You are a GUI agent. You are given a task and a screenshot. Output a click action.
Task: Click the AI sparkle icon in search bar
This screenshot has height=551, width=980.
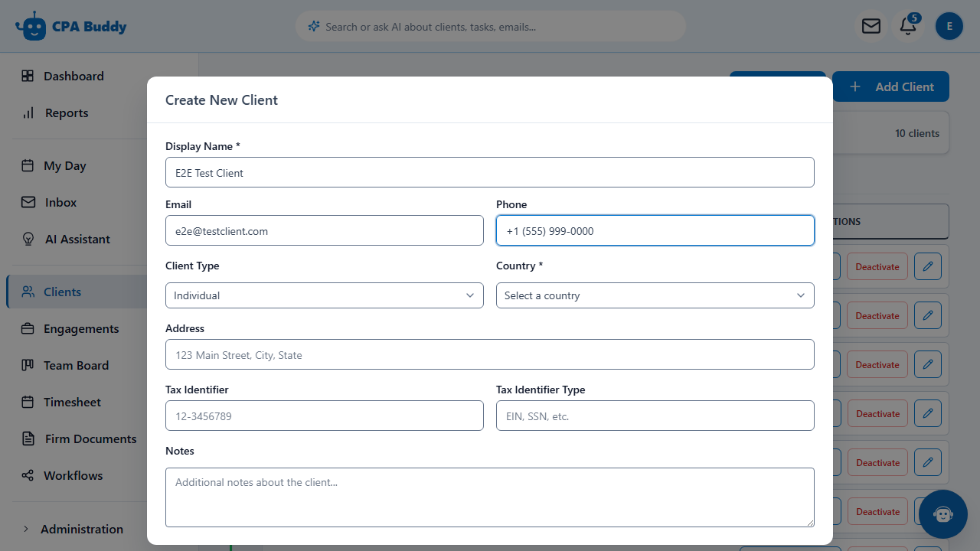click(313, 26)
